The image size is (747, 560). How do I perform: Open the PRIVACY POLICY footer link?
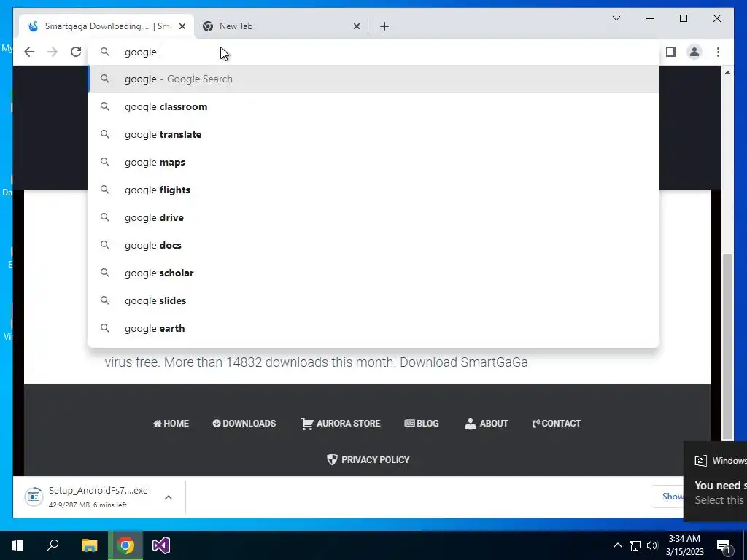[x=368, y=459]
